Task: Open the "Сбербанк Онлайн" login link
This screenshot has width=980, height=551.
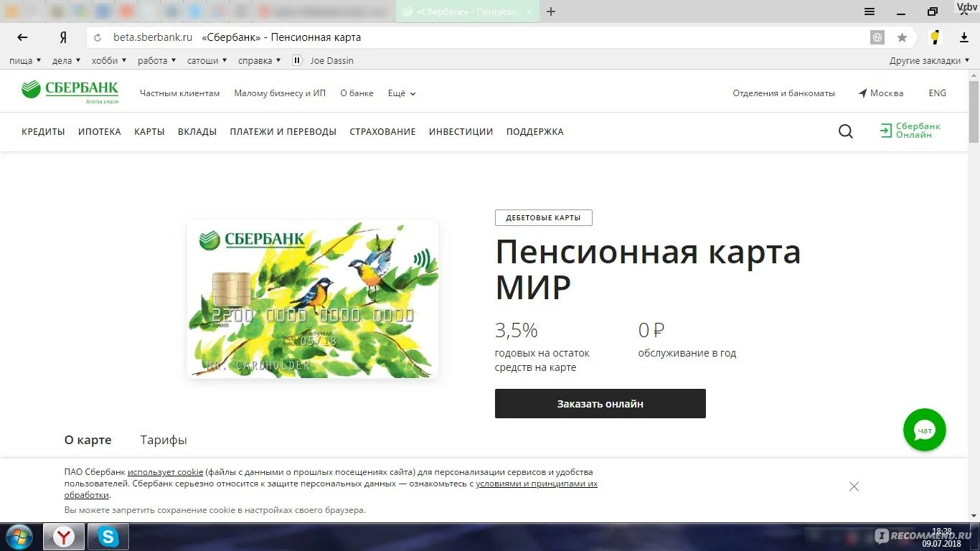Action: tap(910, 131)
